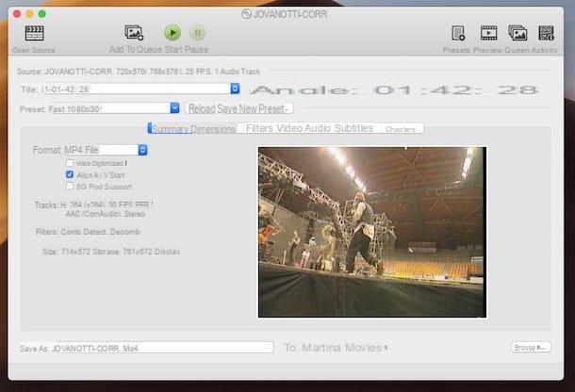
Task: Start encoding with the green play button
Action: point(172,33)
